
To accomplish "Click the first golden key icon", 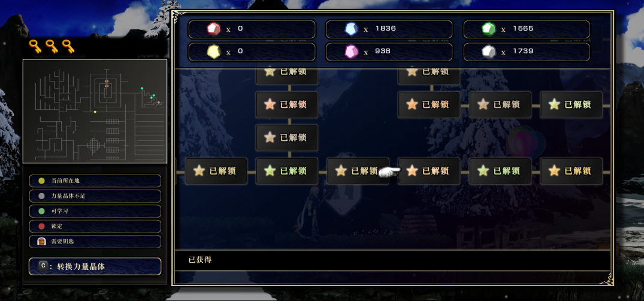I will click(35, 46).
